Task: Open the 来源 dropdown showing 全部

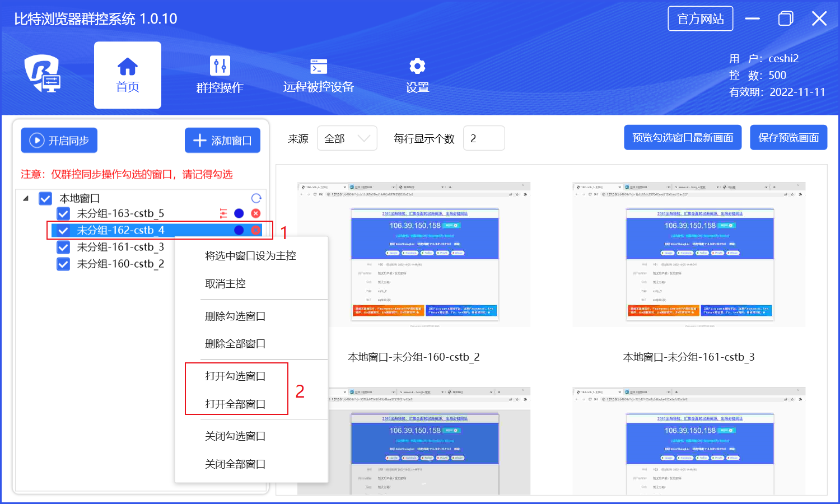Action: pyautogui.click(x=347, y=138)
